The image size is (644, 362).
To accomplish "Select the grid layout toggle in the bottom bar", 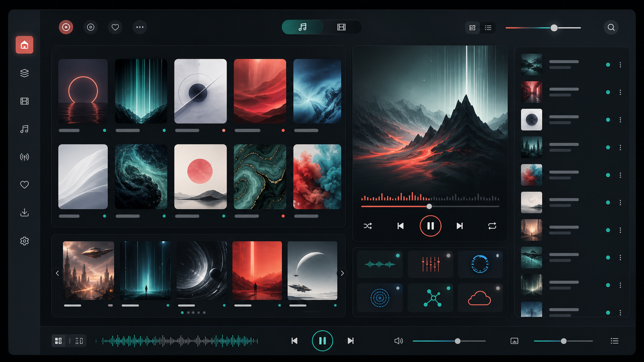I will pos(58,341).
